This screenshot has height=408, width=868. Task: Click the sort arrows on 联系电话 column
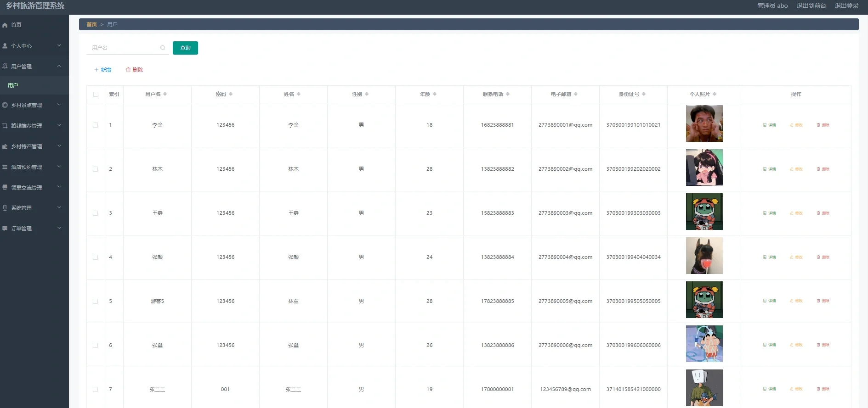click(x=508, y=94)
